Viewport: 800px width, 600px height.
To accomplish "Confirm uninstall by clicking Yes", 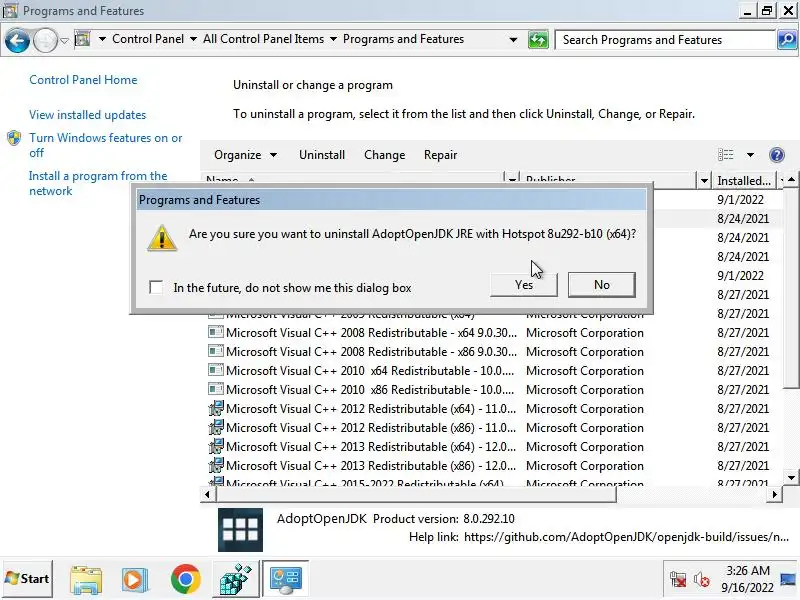I will click(x=523, y=285).
